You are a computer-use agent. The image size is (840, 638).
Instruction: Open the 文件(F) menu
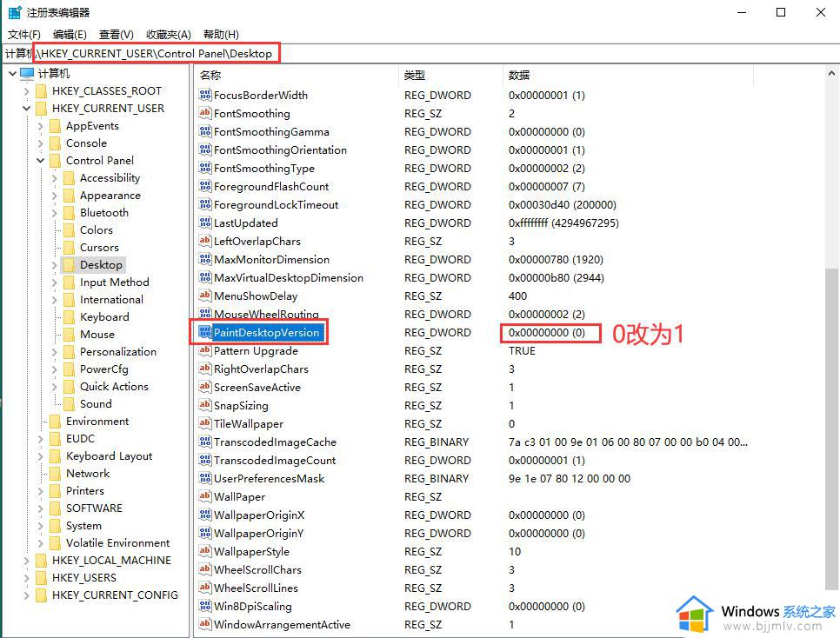[24, 34]
